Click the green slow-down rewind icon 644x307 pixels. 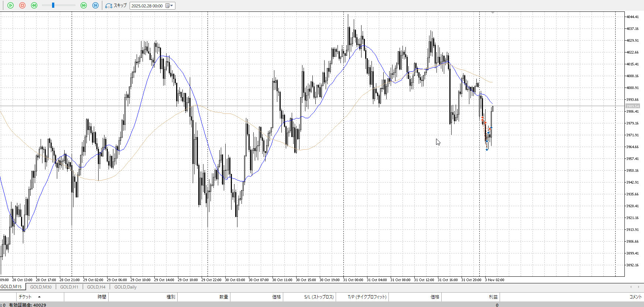coord(34,6)
